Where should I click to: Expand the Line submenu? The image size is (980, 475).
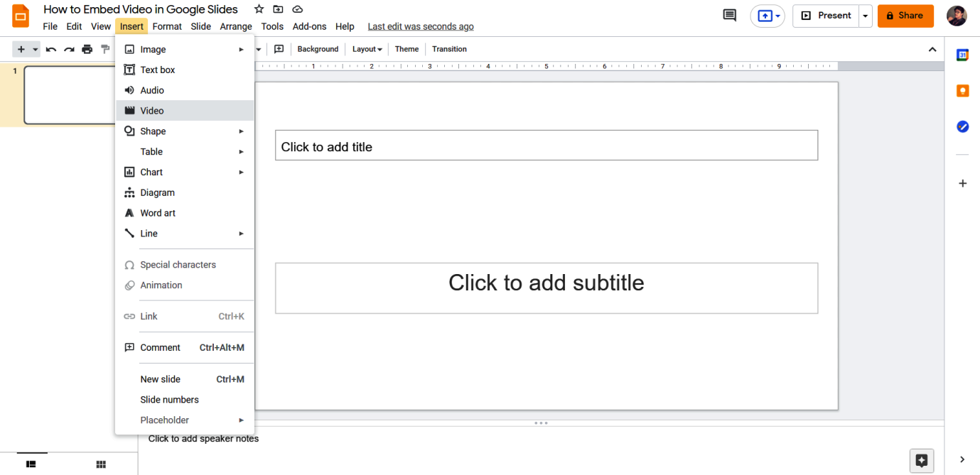pyautogui.click(x=185, y=234)
